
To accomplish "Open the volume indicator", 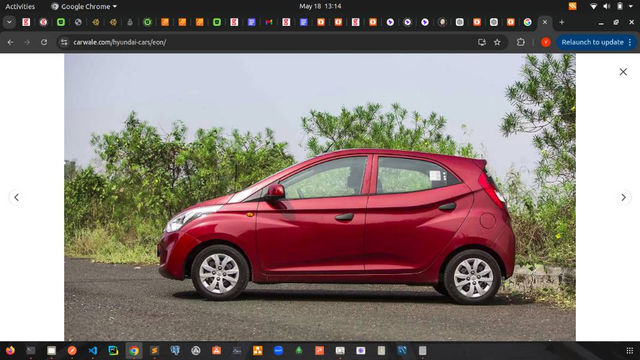I will pyautogui.click(x=607, y=6).
